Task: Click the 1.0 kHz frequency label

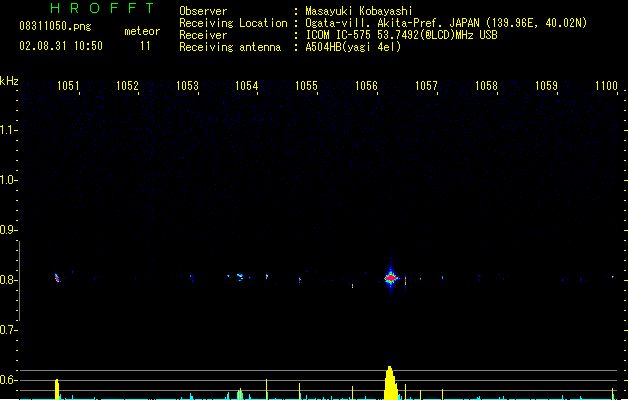Action: 8,180
